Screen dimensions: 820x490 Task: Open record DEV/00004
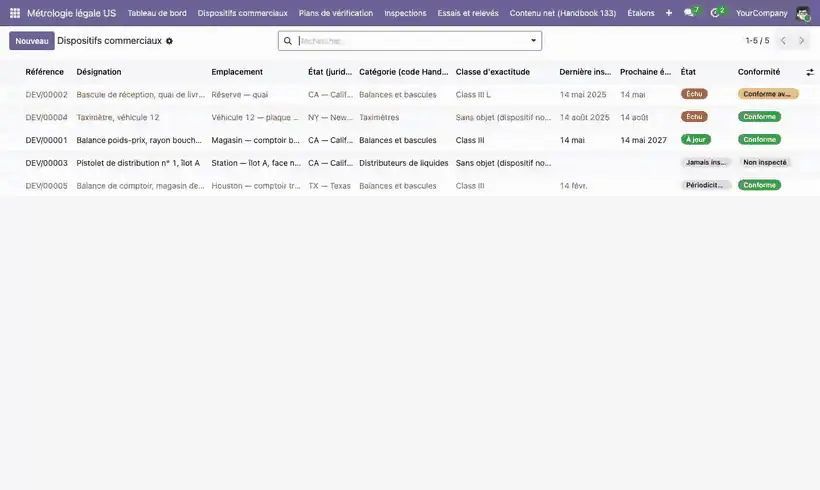pos(47,118)
